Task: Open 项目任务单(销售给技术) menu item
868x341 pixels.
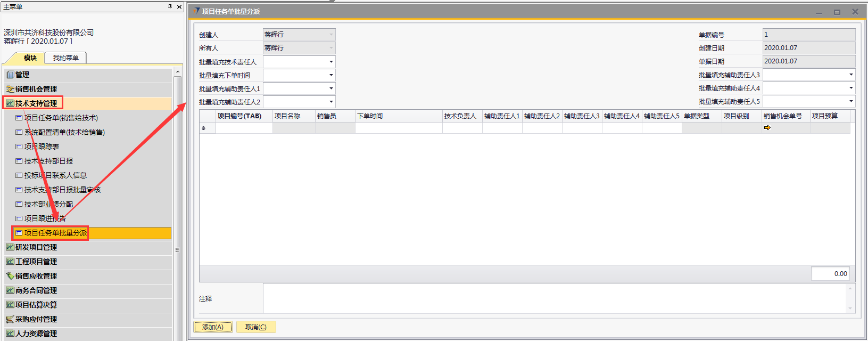Action: coord(61,118)
